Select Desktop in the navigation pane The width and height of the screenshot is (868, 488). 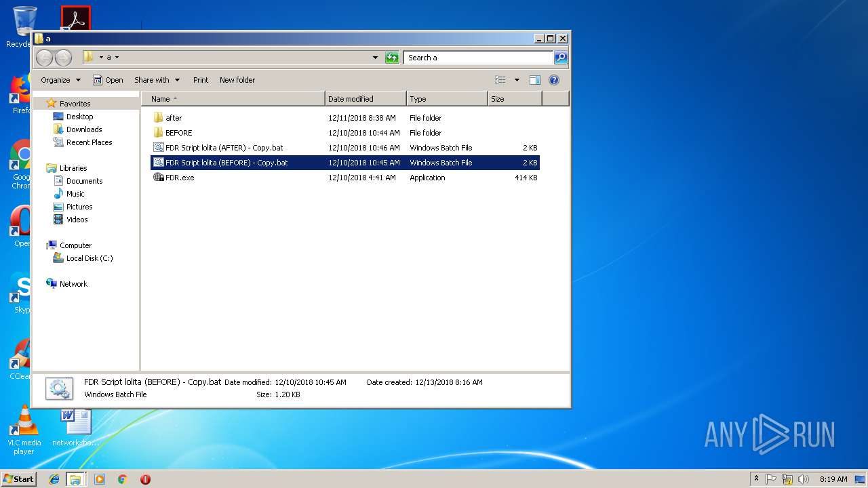click(79, 117)
